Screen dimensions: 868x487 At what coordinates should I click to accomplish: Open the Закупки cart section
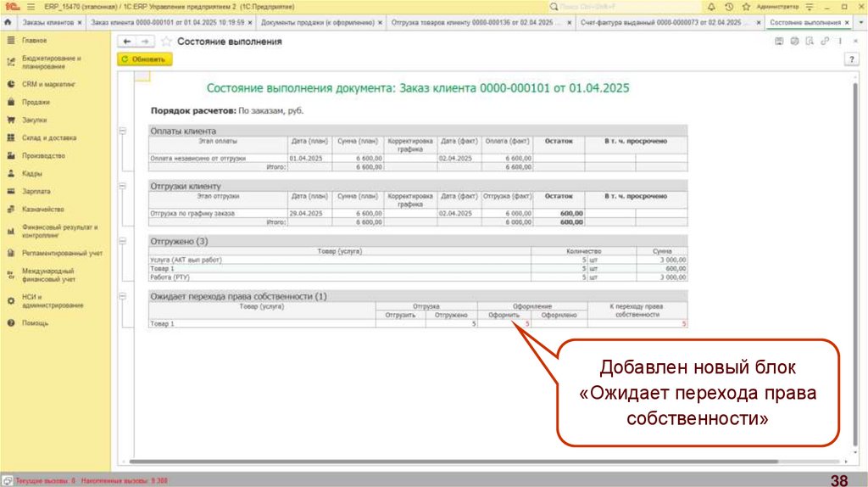pyautogui.click(x=34, y=120)
